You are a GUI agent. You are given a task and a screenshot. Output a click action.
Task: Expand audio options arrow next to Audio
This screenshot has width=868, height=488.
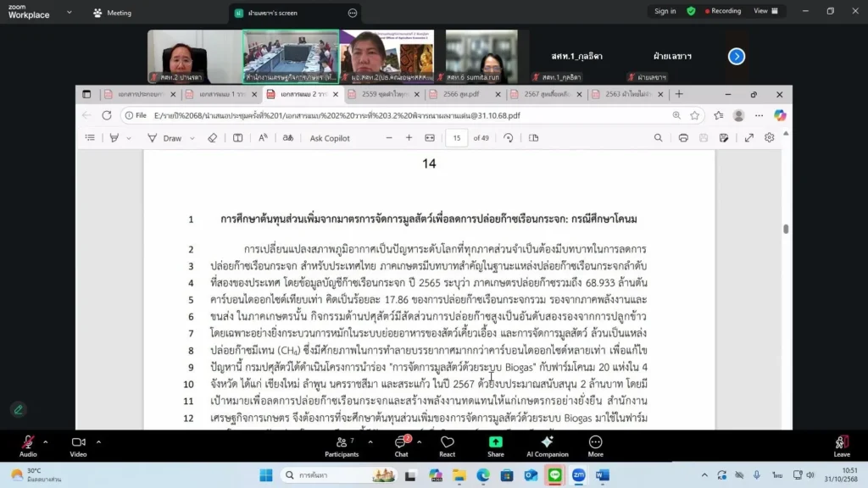(x=46, y=441)
